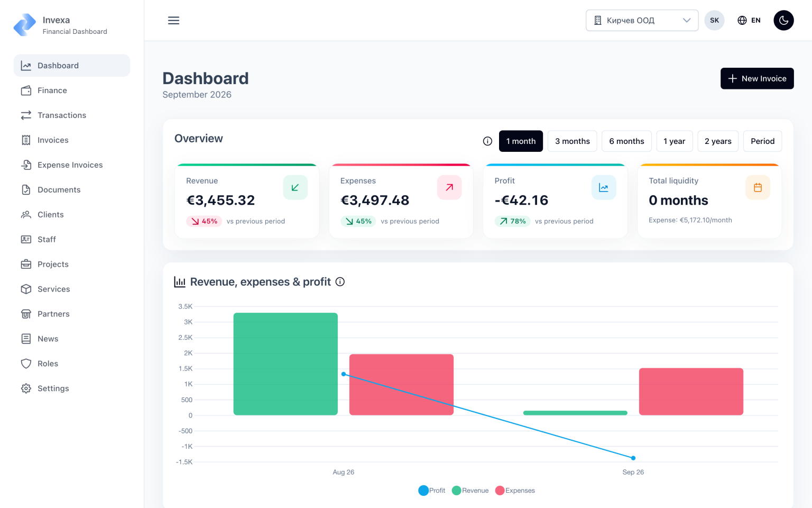
Task: Click the Aug 26 expenses bar
Action: pyautogui.click(x=401, y=385)
